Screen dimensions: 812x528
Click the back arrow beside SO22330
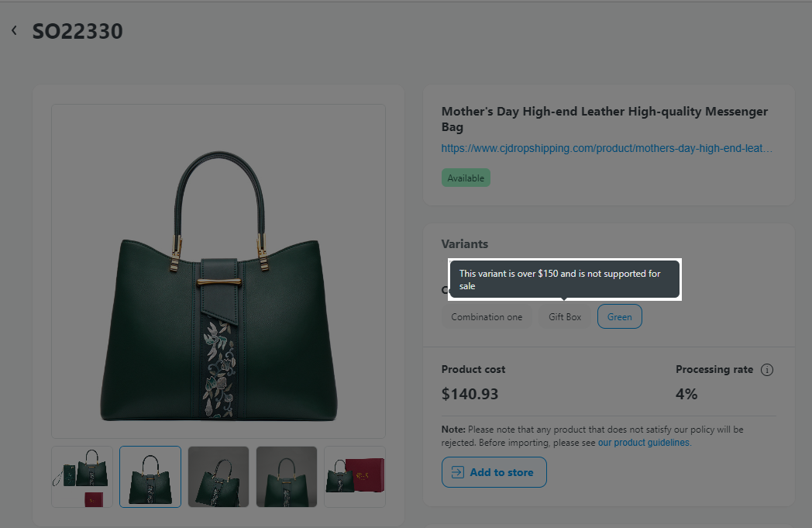point(14,31)
